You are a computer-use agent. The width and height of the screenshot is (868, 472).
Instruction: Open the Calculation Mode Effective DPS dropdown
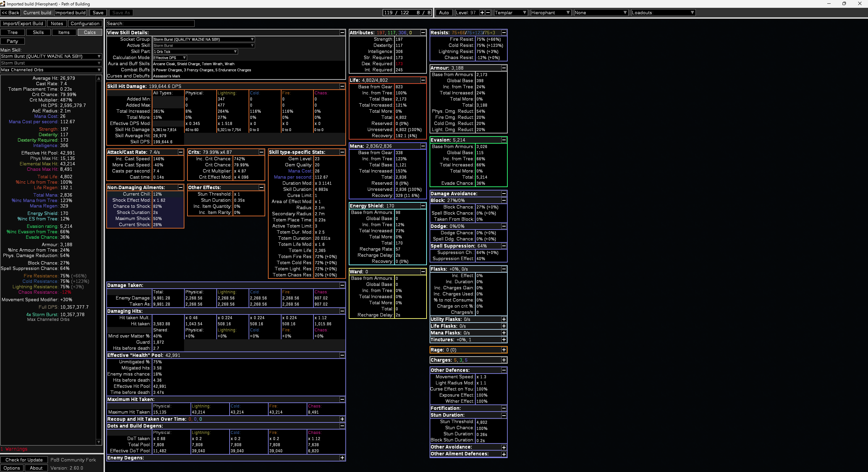tap(170, 58)
